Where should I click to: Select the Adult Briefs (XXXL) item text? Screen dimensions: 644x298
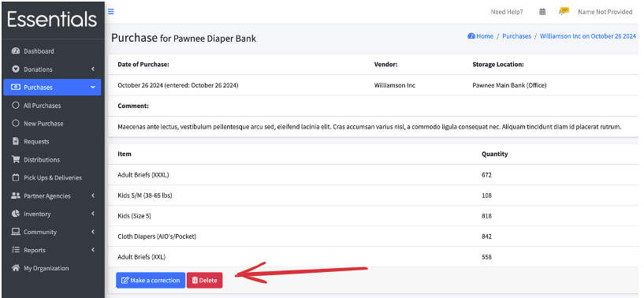coord(143,175)
